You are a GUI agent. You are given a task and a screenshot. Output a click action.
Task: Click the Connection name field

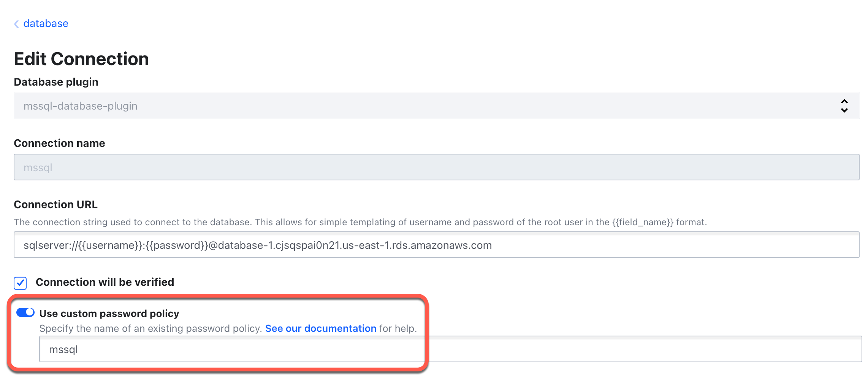point(436,167)
